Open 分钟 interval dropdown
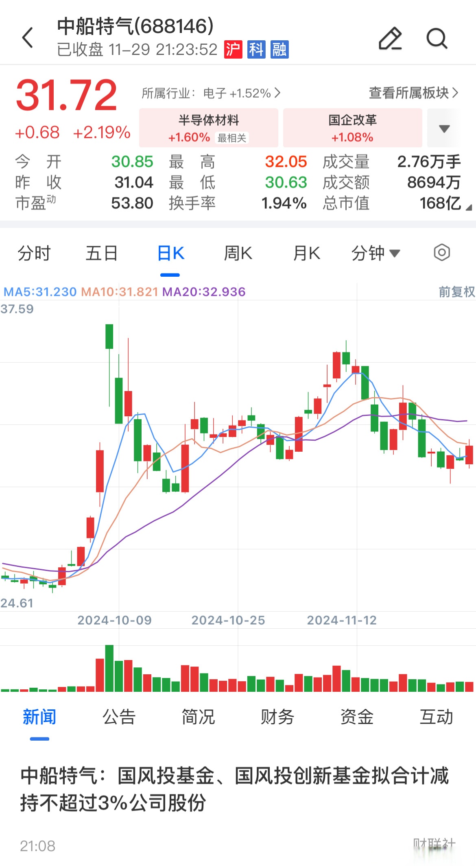This screenshot has height=868, width=476. pyautogui.click(x=376, y=253)
